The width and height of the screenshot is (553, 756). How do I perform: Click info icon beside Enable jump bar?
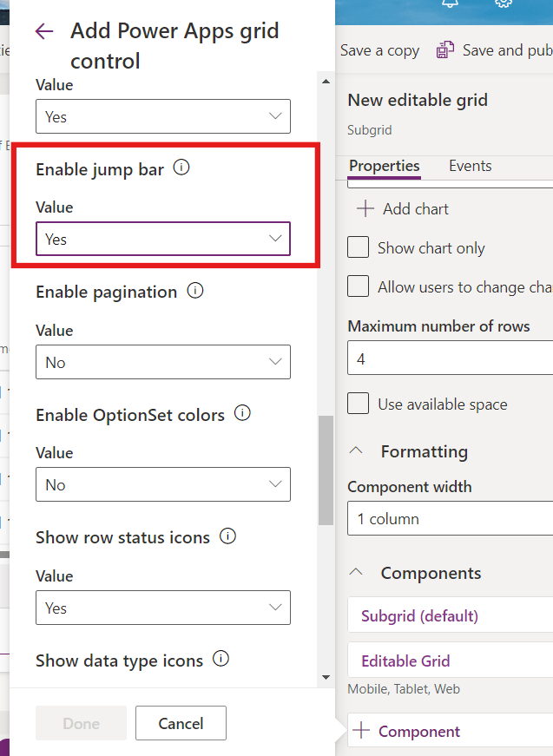(181, 168)
